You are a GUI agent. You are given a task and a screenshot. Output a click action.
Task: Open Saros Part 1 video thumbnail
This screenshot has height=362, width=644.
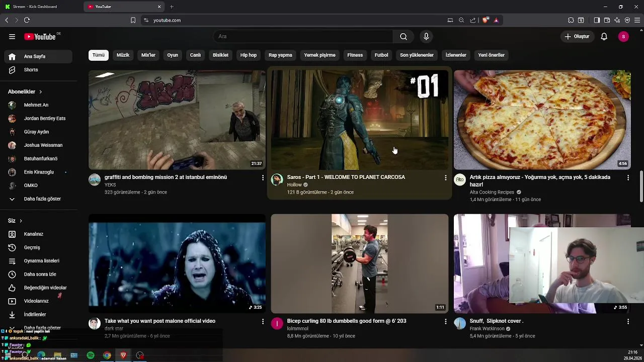point(359,120)
